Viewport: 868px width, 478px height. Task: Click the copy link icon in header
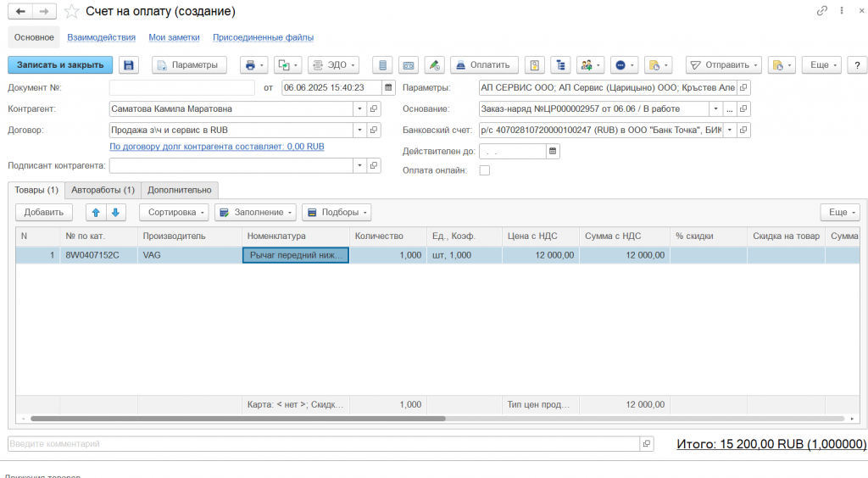click(821, 11)
